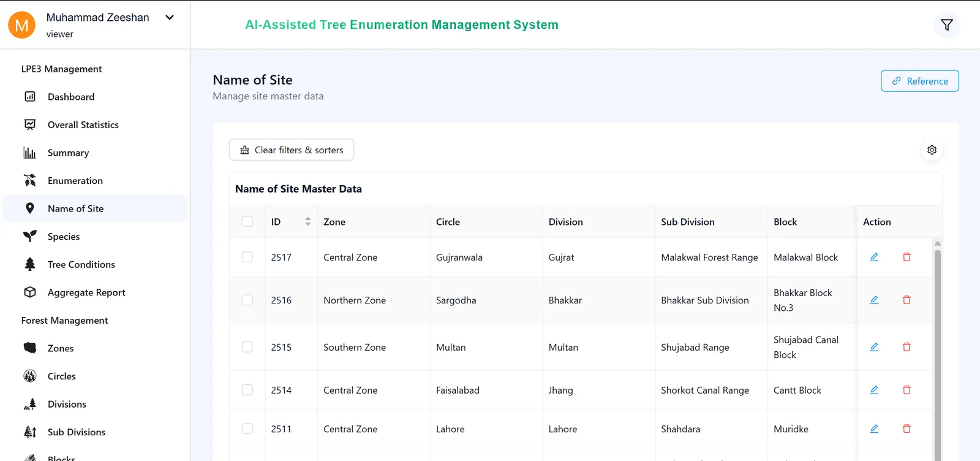Open the Summary sidebar item

coord(95,153)
